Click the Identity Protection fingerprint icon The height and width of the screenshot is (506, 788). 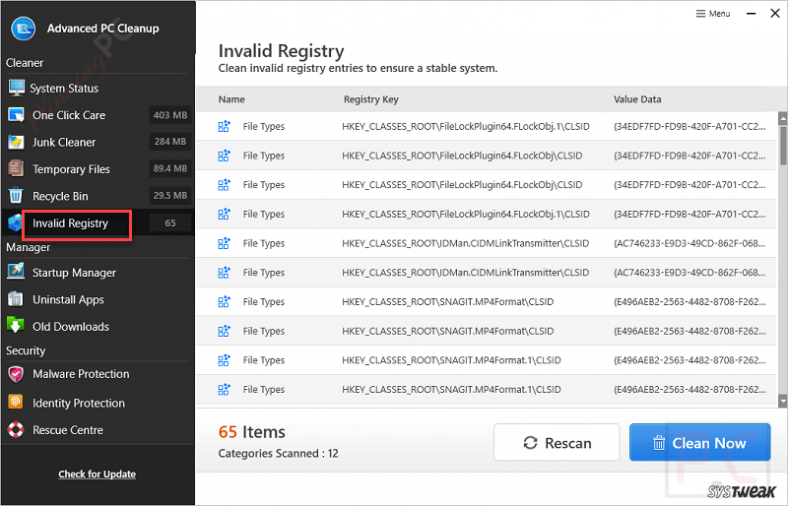(16, 402)
